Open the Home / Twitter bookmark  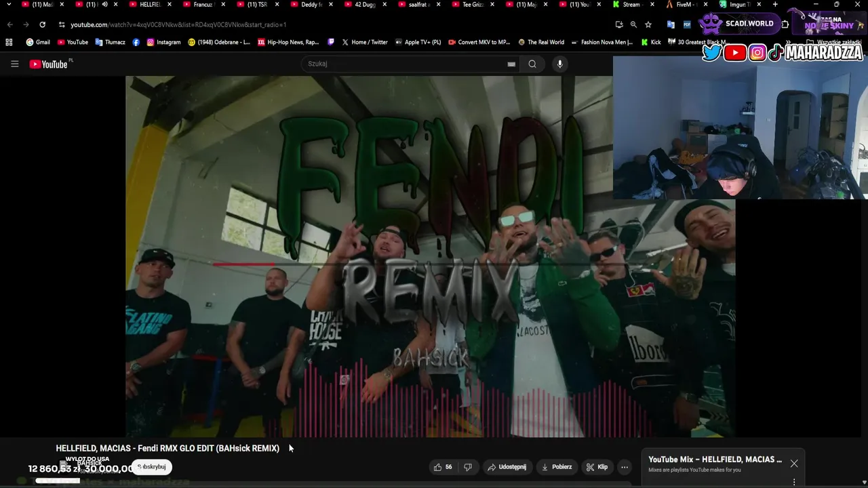pos(365,42)
